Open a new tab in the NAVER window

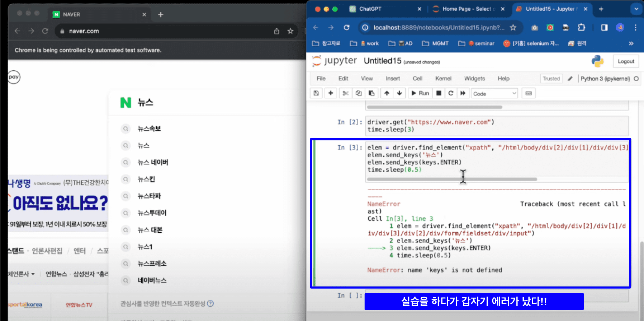161,15
